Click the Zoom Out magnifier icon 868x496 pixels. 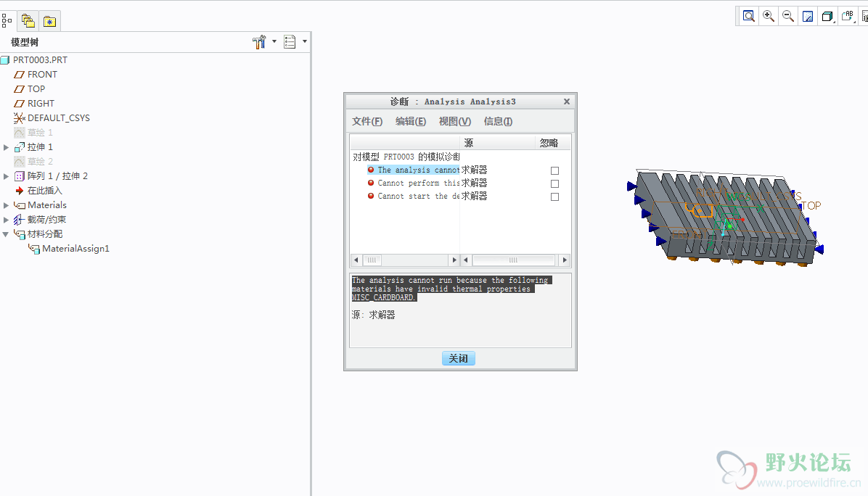point(787,16)
